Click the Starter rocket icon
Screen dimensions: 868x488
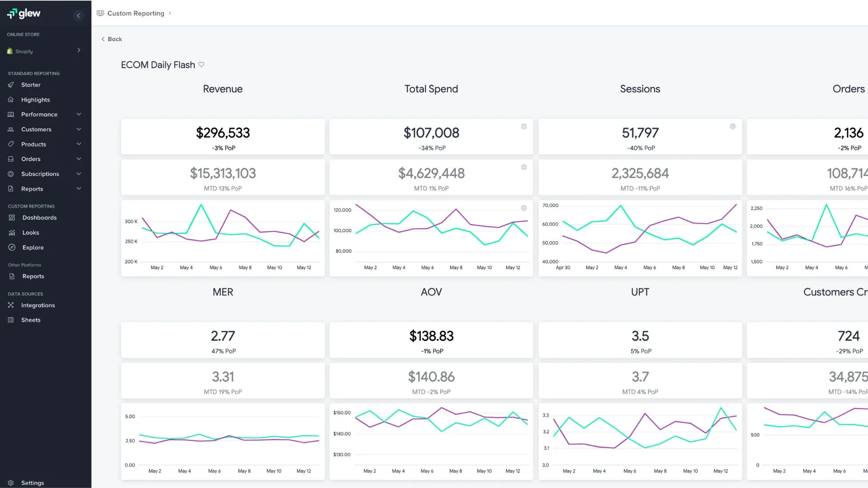11,85
